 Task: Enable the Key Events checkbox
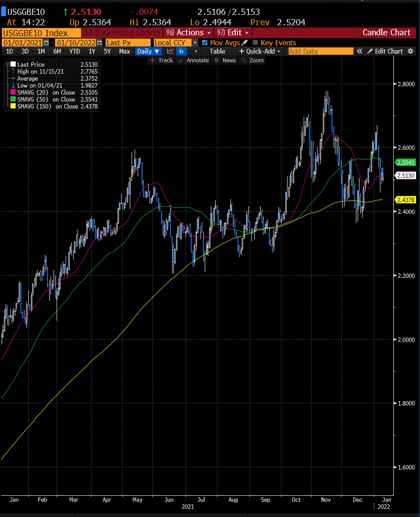point(255,43)
